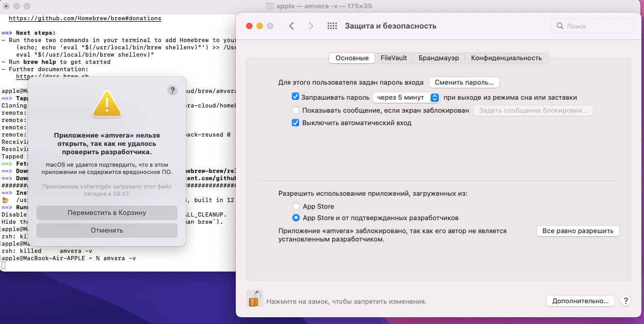Minimize the Security preferences window
Screen dimensions: 644x324
point(260,26)
